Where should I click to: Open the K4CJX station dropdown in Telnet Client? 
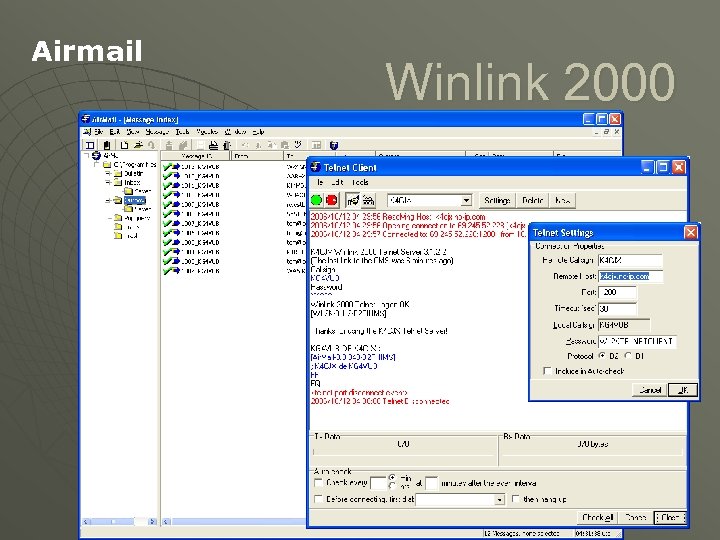tap(466, 201)
